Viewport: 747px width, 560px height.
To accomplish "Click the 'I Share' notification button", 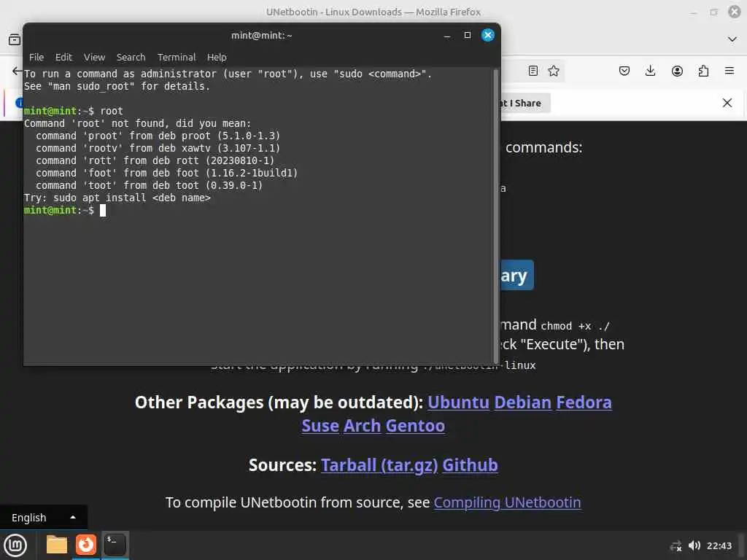I will click(524, 104).
